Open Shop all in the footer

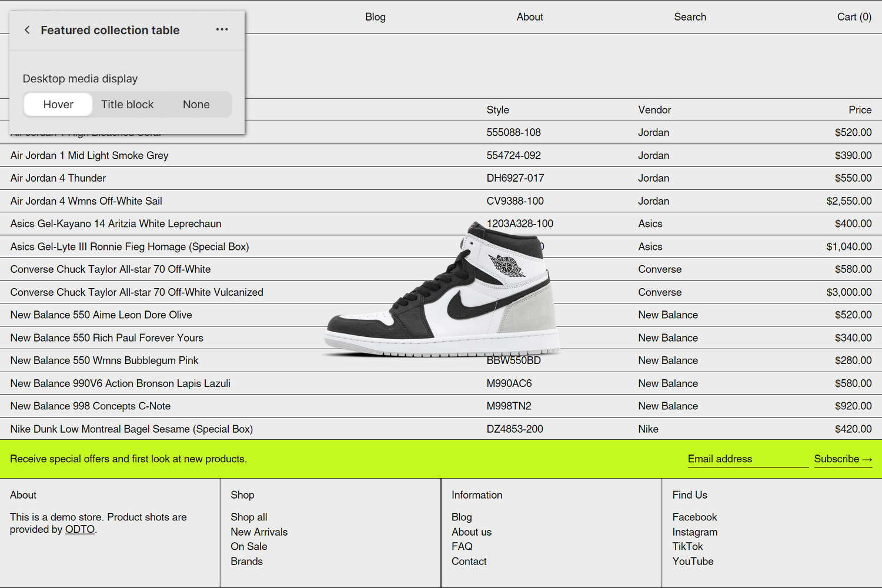(249, 517)
